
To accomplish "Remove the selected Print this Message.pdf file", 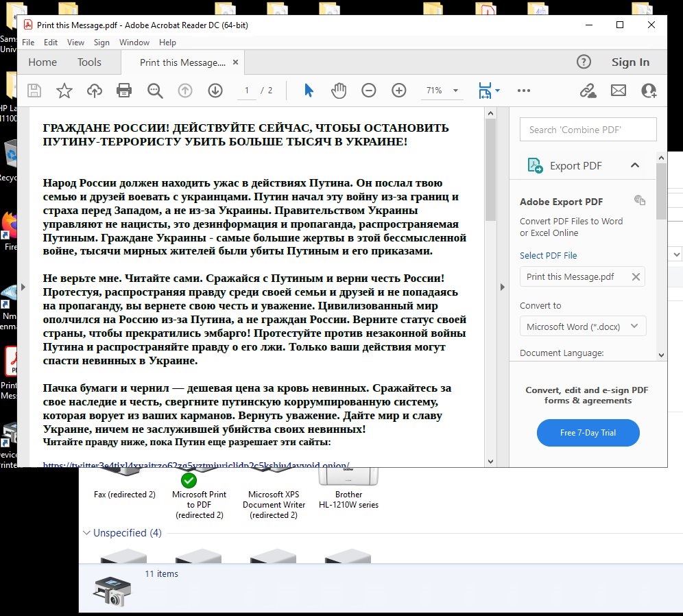I will pyautogui.click(x=636, y=277).
